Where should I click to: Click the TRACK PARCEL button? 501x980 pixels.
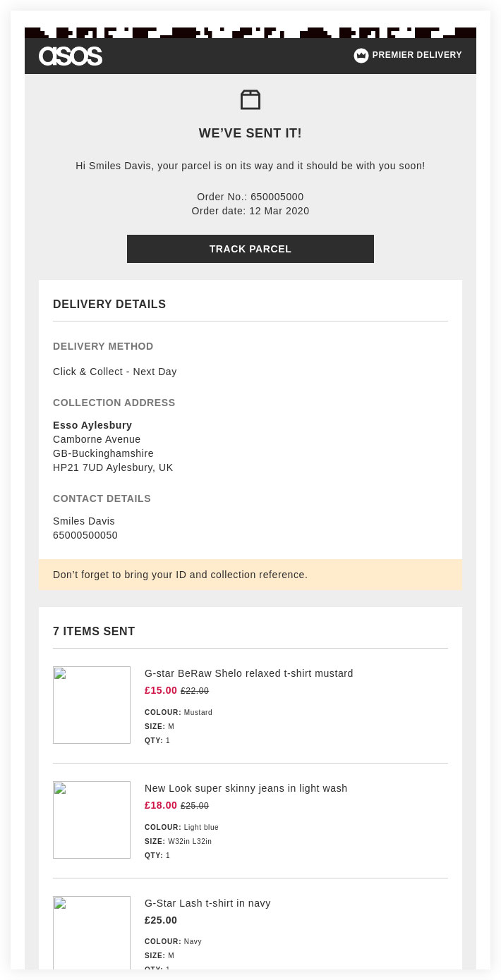[x=250, y=248]
